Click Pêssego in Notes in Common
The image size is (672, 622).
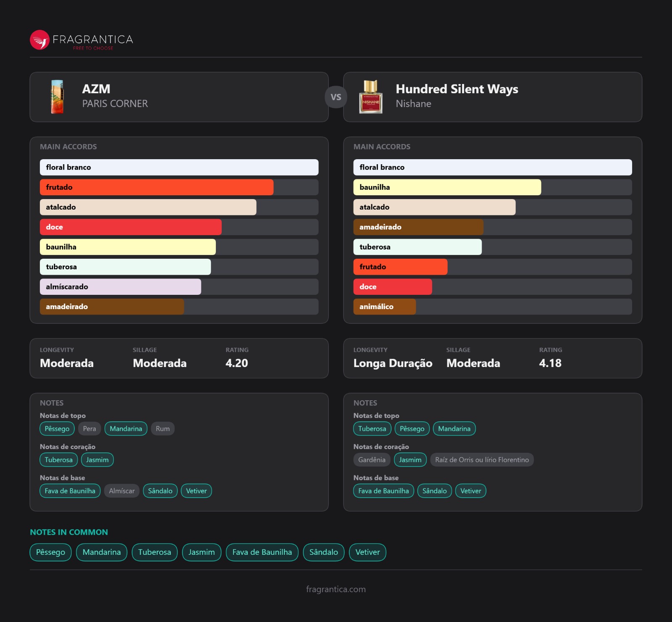[x=50, y=552]
